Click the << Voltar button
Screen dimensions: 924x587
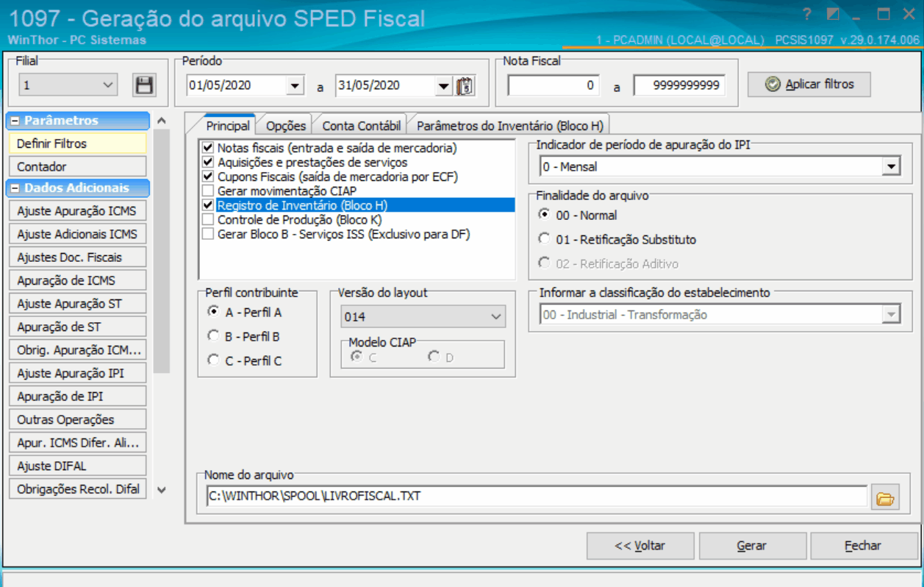(640, 546)
